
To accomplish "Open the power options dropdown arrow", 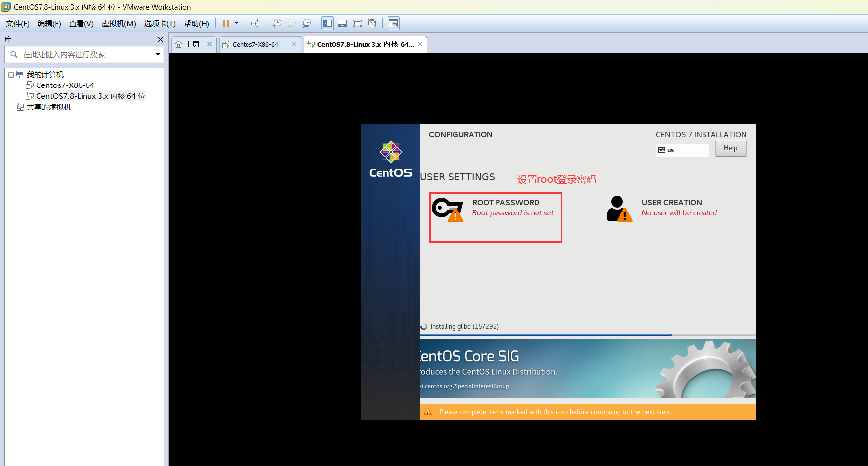I will coord(237,23).
